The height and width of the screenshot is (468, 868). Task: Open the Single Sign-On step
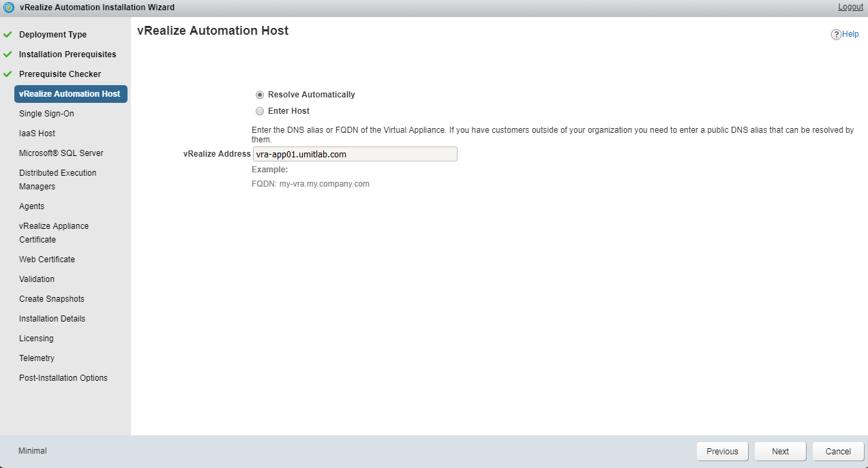pyautogui.click(x=46, y=114)
